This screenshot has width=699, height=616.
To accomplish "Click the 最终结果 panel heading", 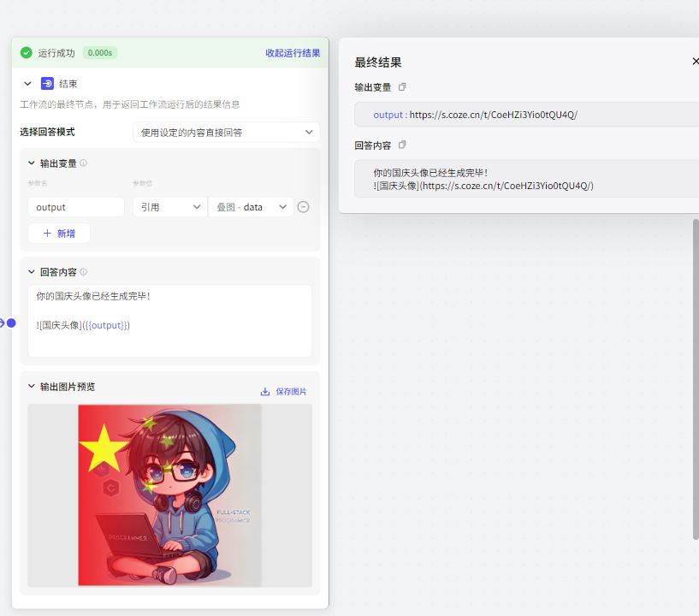I will pos(378,62).
